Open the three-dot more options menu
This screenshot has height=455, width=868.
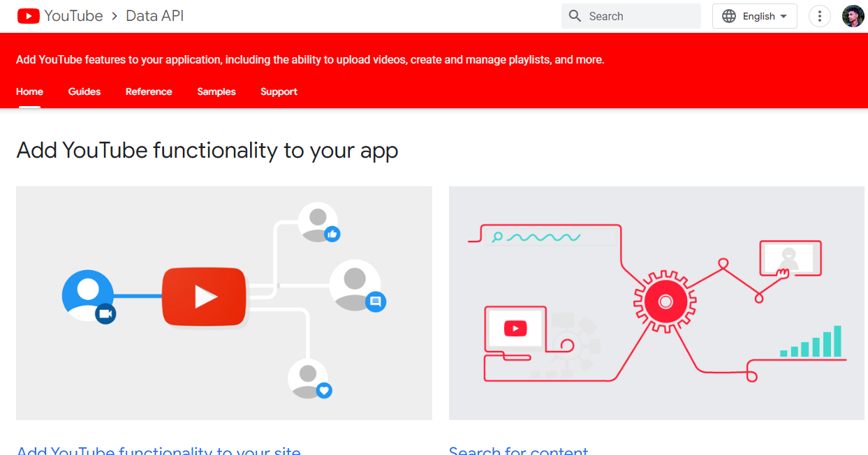tap(819, 16)
